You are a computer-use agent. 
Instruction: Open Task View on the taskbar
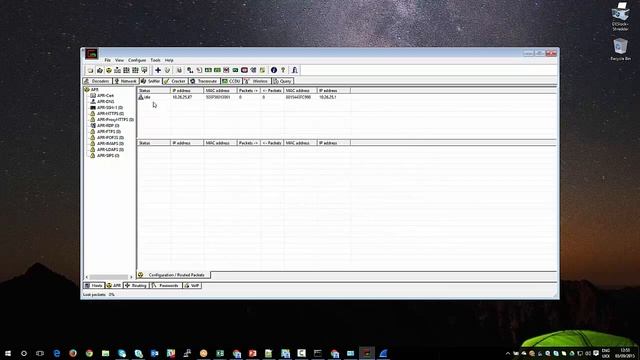click(x=40, y=353)
